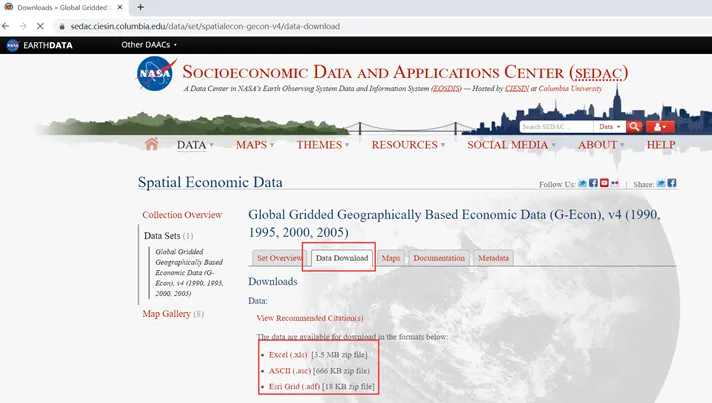The height and width of the screenshot is (403, 712).
Task: Click the Downloads heading
Action: click(273, 281)
